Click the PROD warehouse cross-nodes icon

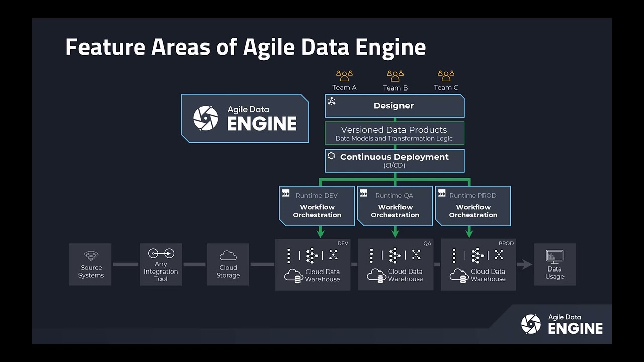[x=499, y=255]
